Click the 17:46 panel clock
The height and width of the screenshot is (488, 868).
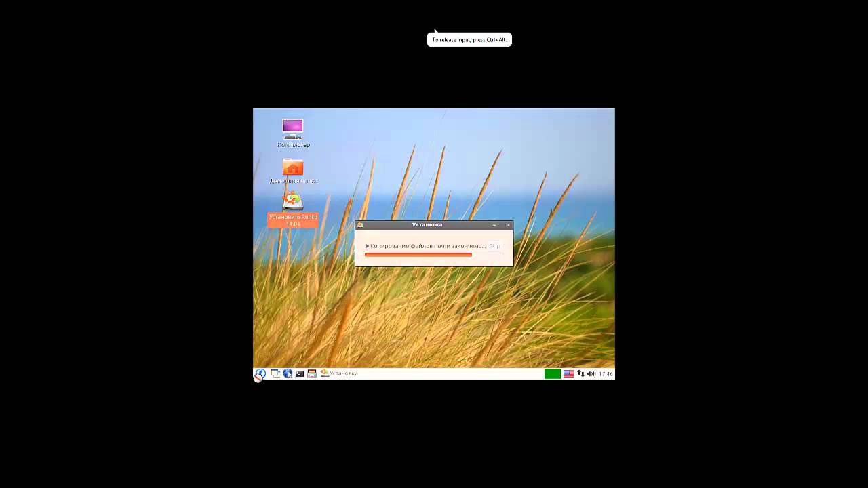(606, 374)
